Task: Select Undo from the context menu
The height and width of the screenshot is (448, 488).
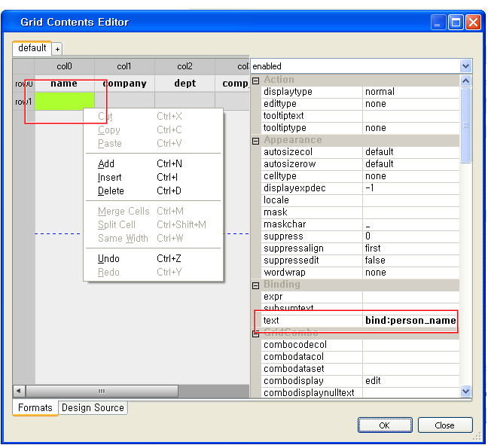Action: pos(109,258)
